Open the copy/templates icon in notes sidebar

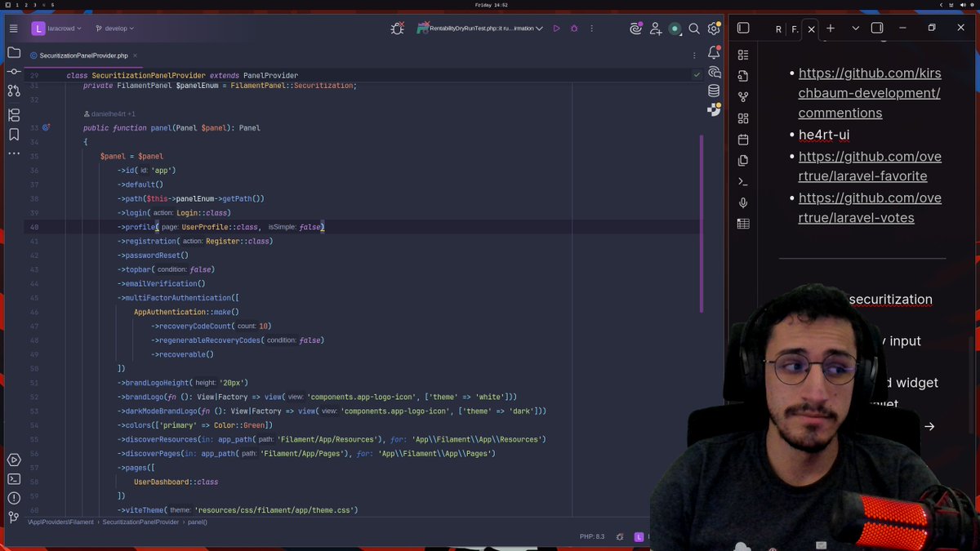coord(743,161)
